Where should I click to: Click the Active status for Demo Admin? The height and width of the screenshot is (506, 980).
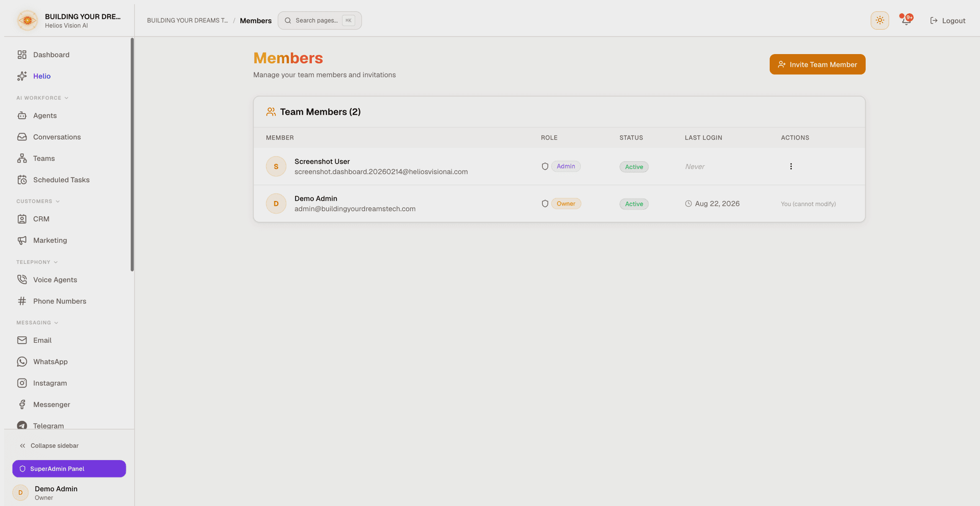(x=634, y=204)
